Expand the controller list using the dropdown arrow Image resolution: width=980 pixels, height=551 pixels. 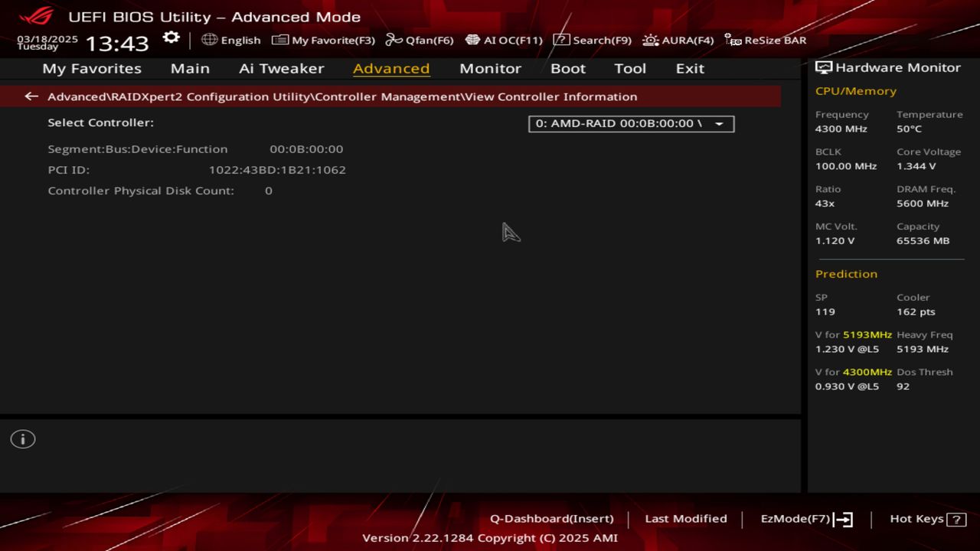pyautogui.click(x=719, y=124)
